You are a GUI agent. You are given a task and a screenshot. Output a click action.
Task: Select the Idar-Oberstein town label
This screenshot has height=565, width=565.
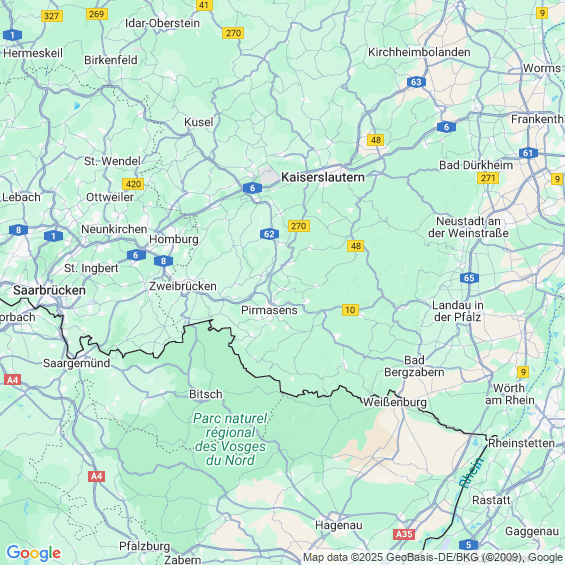click(x=163, y=23)
